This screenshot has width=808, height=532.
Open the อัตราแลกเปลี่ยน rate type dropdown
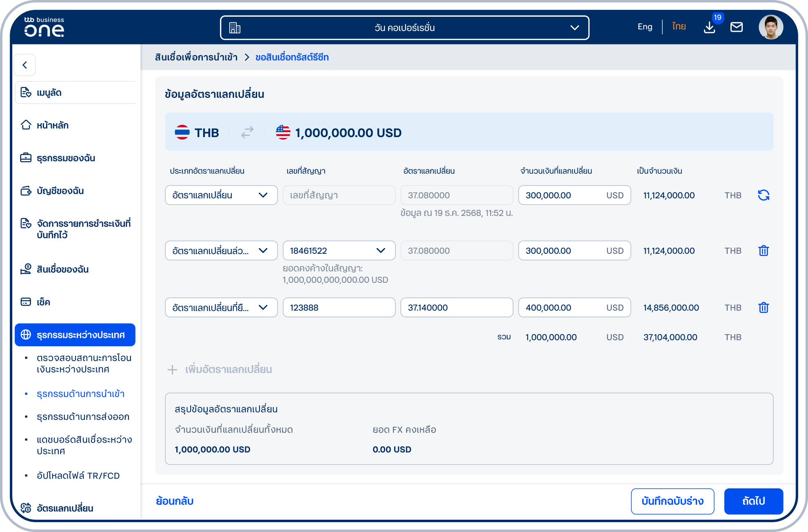221,195
